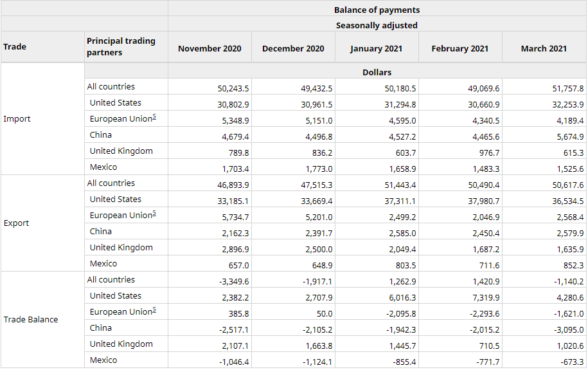The width and height of the screenshot is (588, 370).
Task: Select United Kingdom trade balance value 710.5
Action: 489,346
